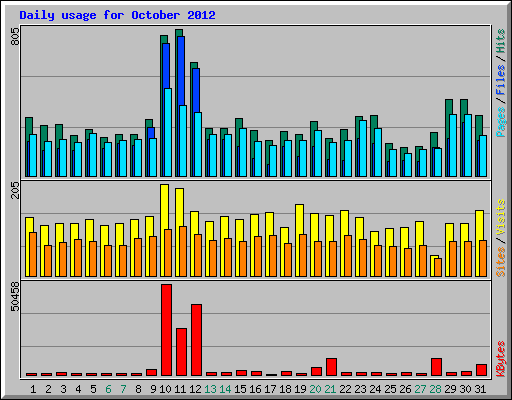512x400 pixels.
Task: Select green weekend day "20" label
Action: (x=315, y=389)
